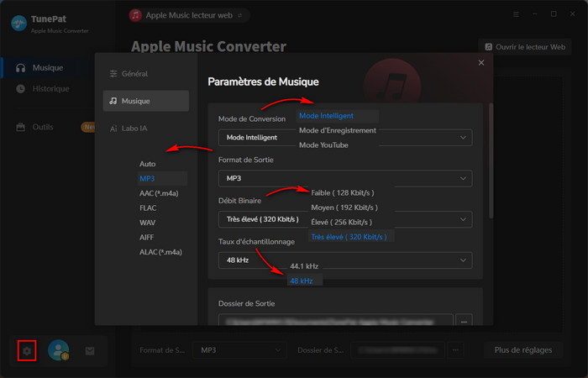Click the Apple Music source icon
The width and height of the screenshot is (588, 378).
click(x=135, y=15)
